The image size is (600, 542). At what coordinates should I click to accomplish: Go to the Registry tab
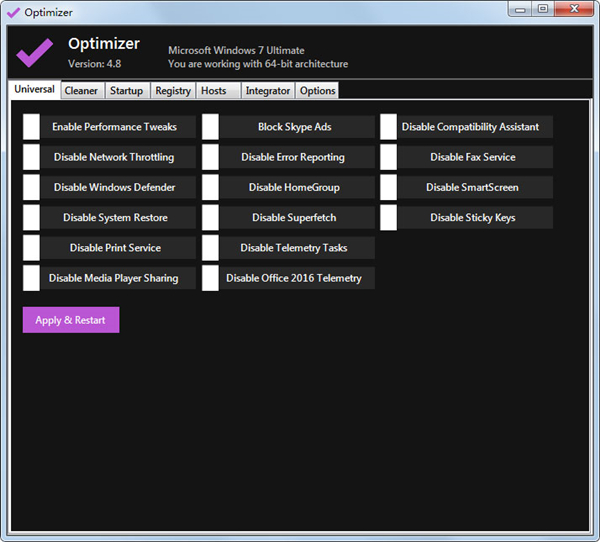coord(173,91)
